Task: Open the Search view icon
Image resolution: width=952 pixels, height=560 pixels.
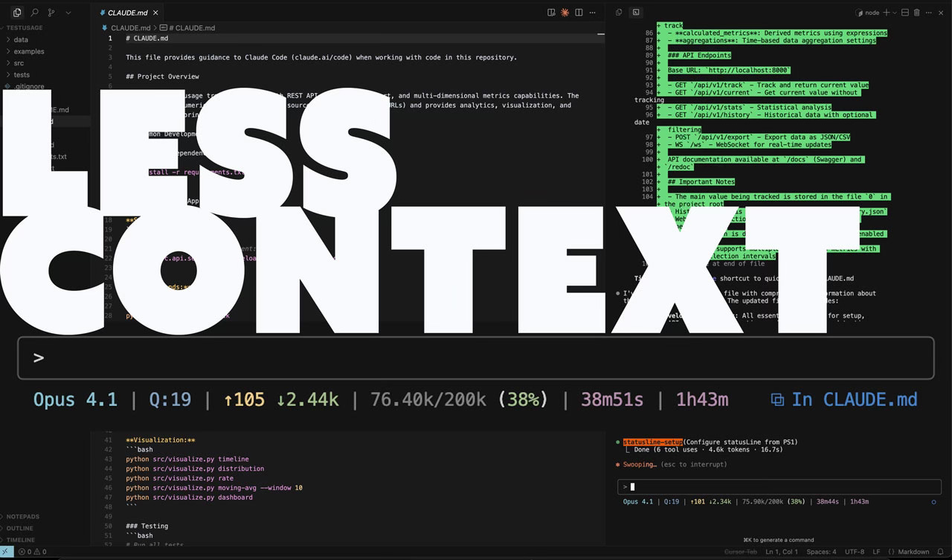Action: coord(34,13)
